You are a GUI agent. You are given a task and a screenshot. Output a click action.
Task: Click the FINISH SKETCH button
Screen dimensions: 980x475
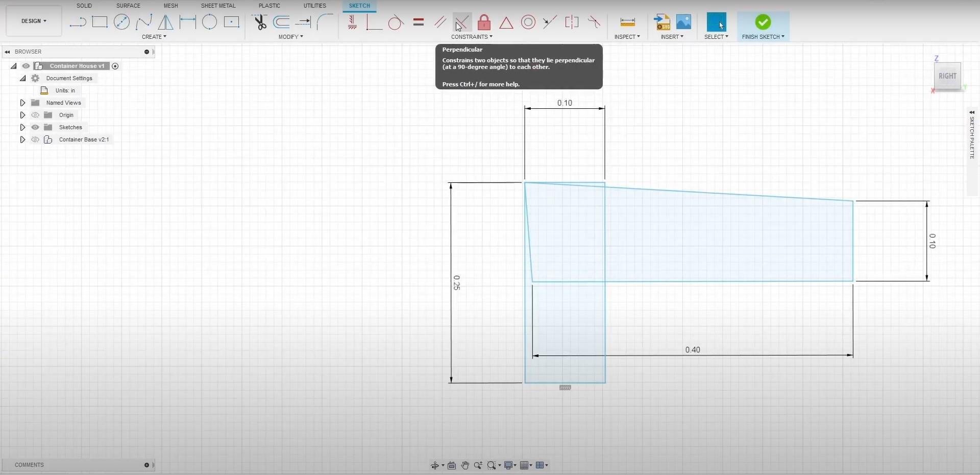(x=763, y=27)
